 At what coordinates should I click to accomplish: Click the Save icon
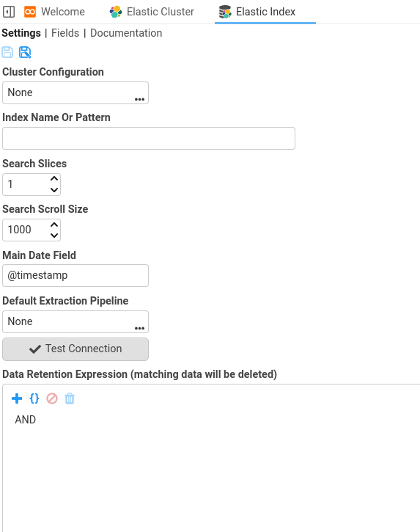[7, 52]
